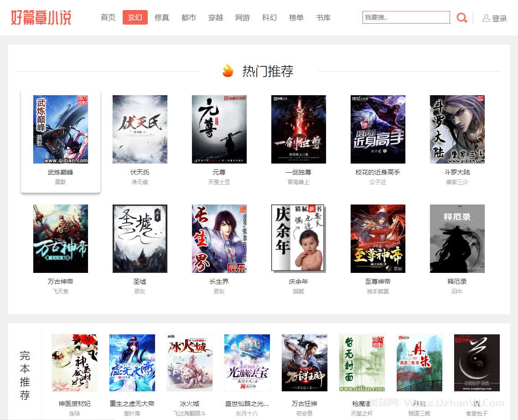Screen dimensions: 518x420
Task: Click the 一剑独尊 title link
Action: 298,172
